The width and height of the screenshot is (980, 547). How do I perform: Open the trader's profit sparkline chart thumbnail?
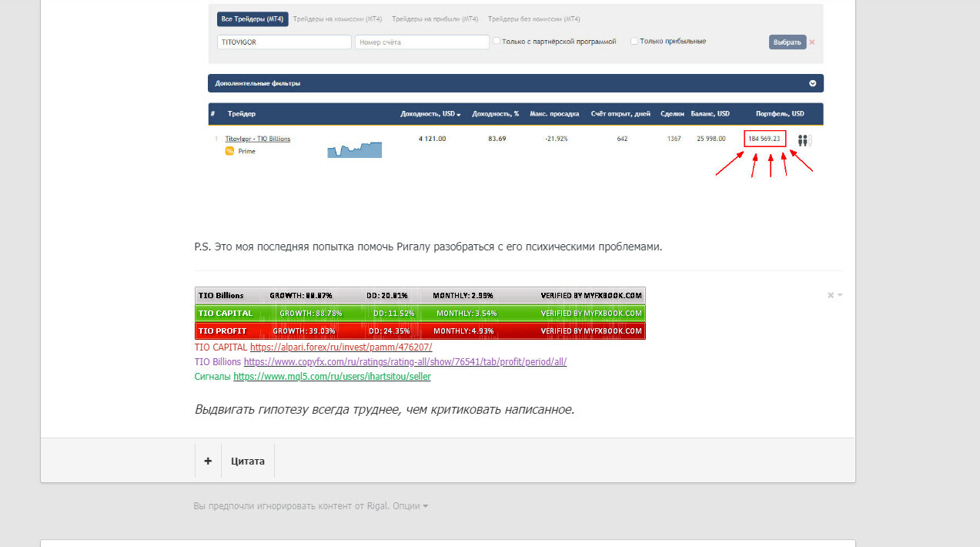[354, 149]
